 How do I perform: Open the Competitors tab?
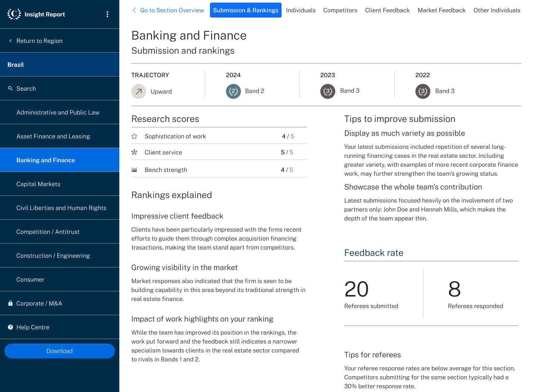[340, 10]
